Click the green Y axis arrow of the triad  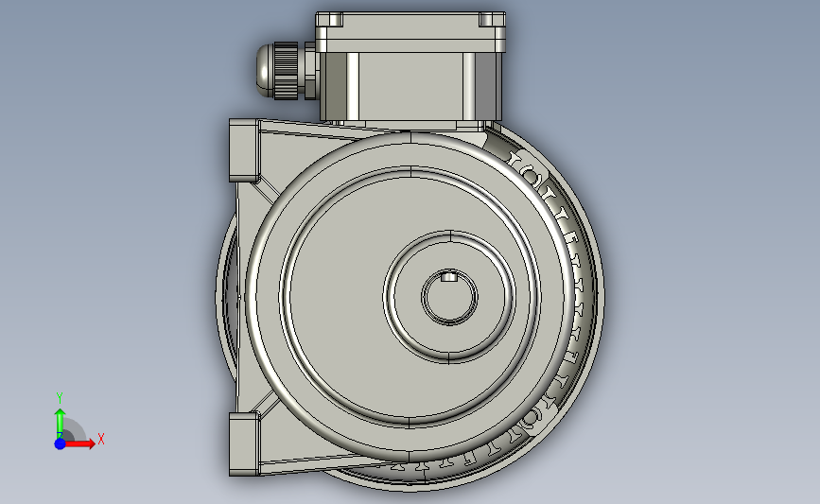point(60,424)
